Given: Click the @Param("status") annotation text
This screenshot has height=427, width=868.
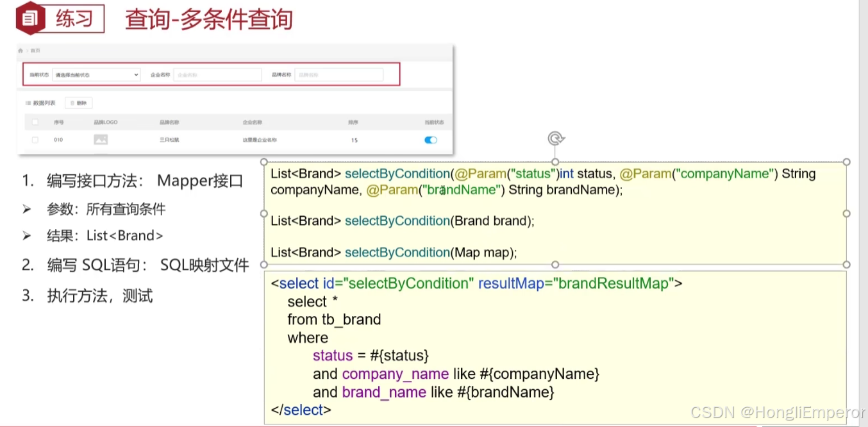Looking at the screenshot, I should (x=506, y=174).
